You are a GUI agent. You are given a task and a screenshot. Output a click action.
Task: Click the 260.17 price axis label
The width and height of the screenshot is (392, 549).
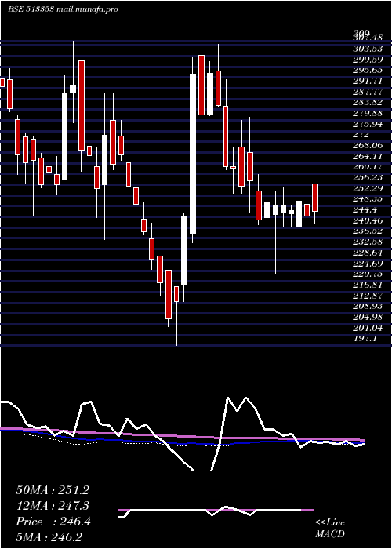point(368,167)
